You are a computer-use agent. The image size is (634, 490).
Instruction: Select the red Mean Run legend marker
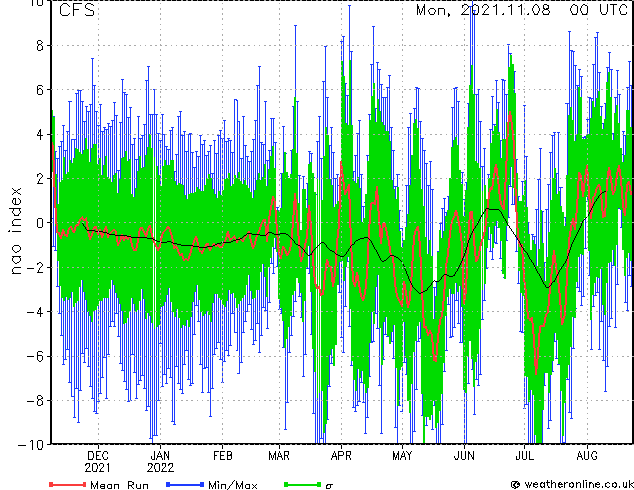tap(65, 485)
